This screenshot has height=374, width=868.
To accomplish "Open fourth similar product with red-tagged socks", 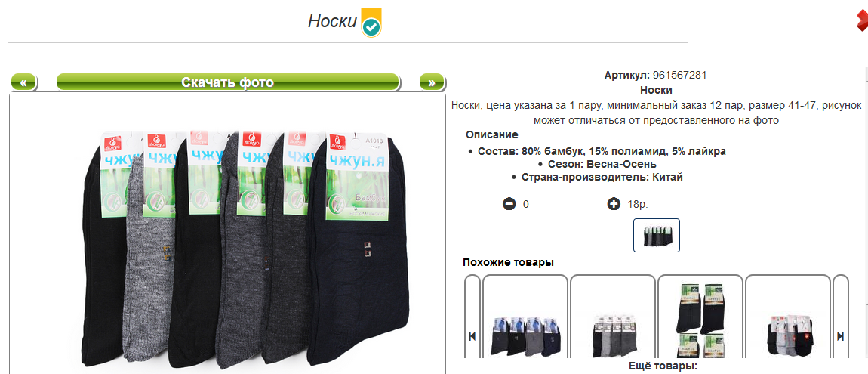I will [x=788, y=335].
